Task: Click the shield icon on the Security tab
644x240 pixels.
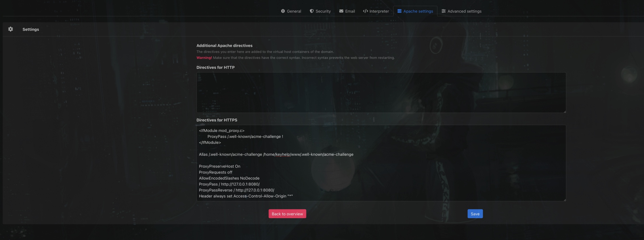Action: [x=312, y=11]
